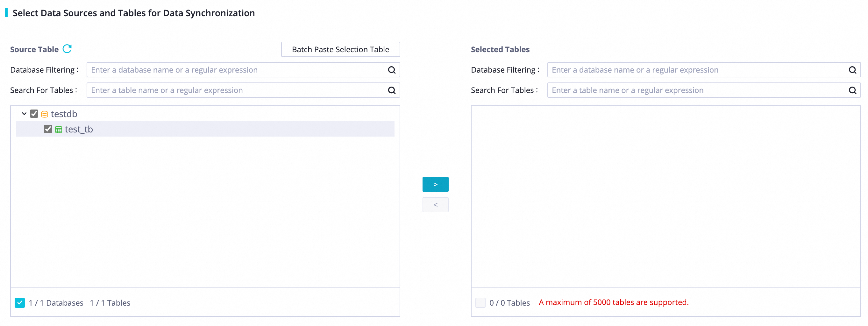Click search icon in Selected Tables table search

click(x=852, y=90)
